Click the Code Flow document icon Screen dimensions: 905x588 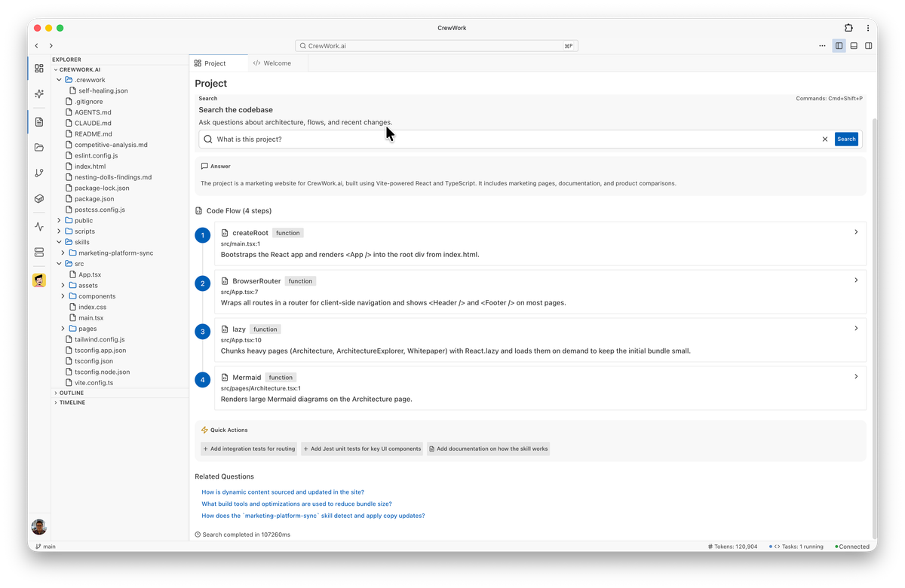click(199, 211)
